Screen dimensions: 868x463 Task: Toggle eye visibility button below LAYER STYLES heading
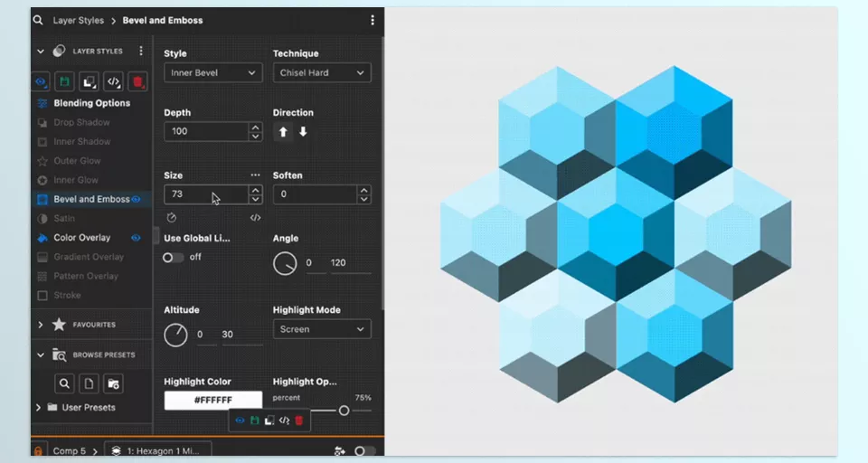pos(41,82)
